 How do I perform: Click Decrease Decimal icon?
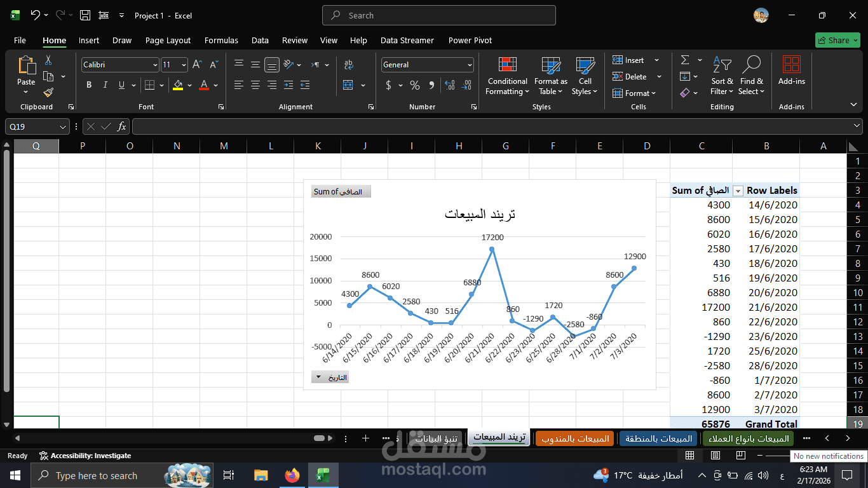point(467,85)
